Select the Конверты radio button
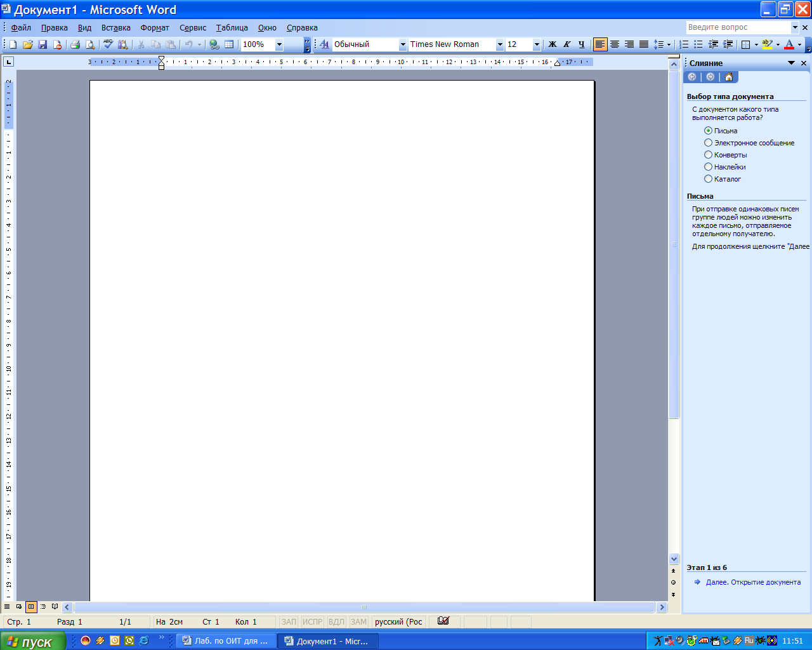The image size is (812, 650). [709, 155]
